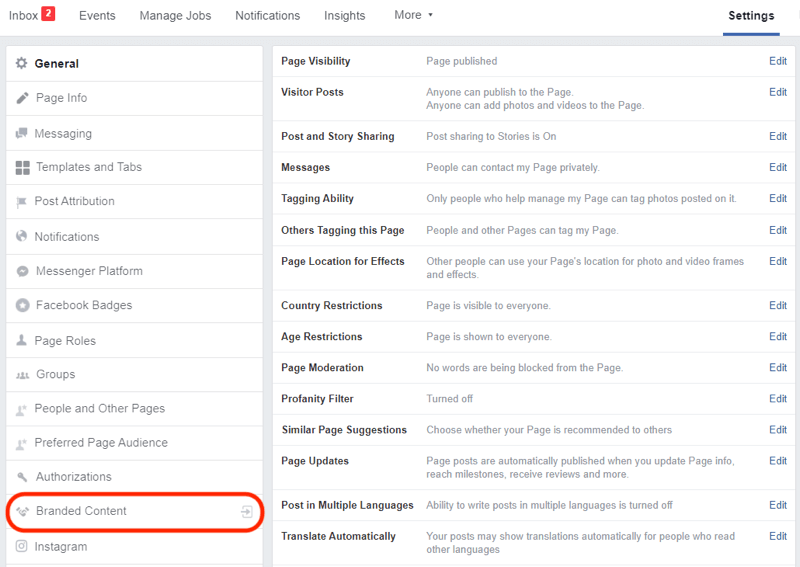Edit Tagging Ability setting
The image size is (800, 567).
tap(778, 199)
